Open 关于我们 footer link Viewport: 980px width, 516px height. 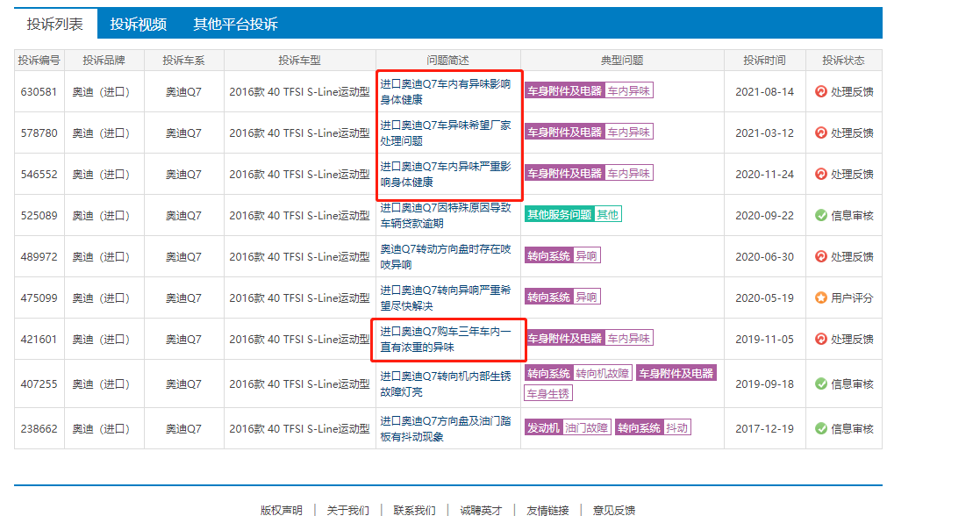[348, 511]
